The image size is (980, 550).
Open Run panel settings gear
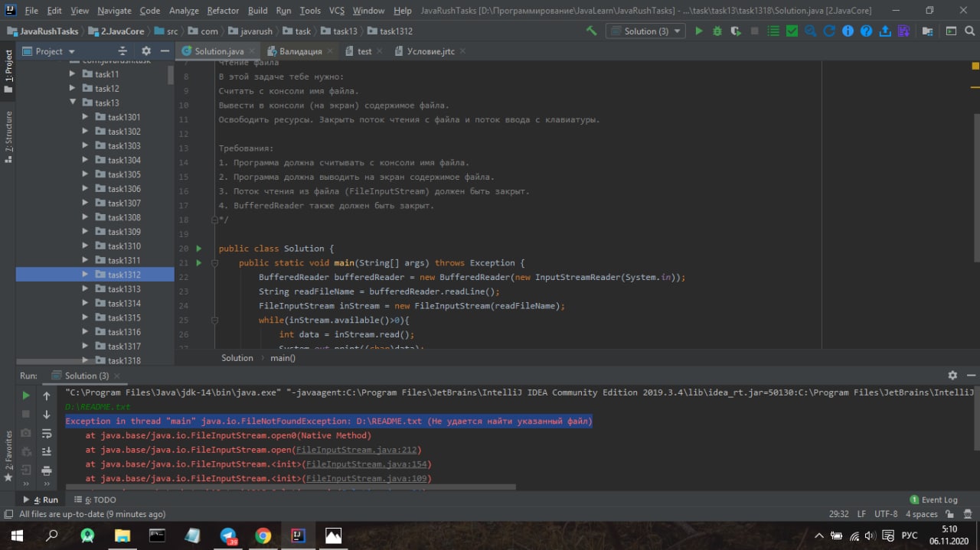[x=952, y=376]
